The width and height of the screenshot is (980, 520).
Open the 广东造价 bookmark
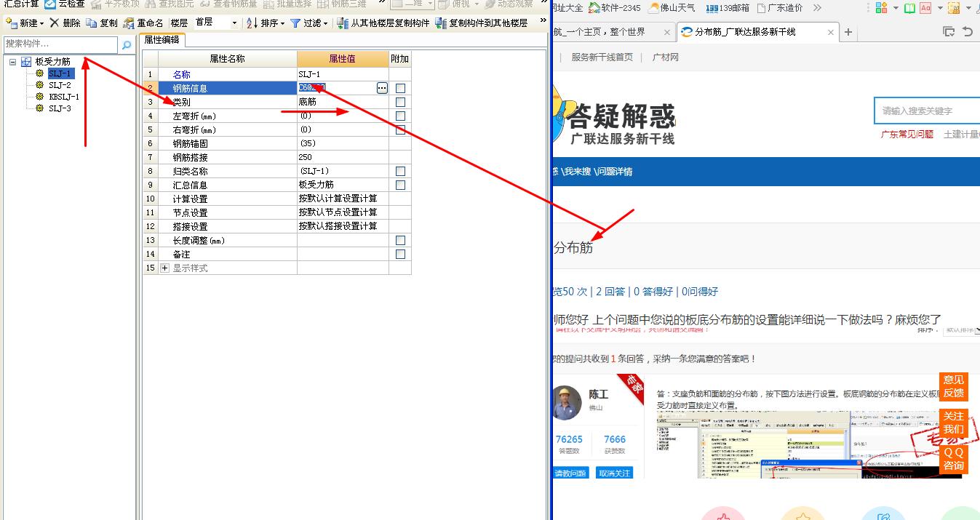click(x=779, y=8)
